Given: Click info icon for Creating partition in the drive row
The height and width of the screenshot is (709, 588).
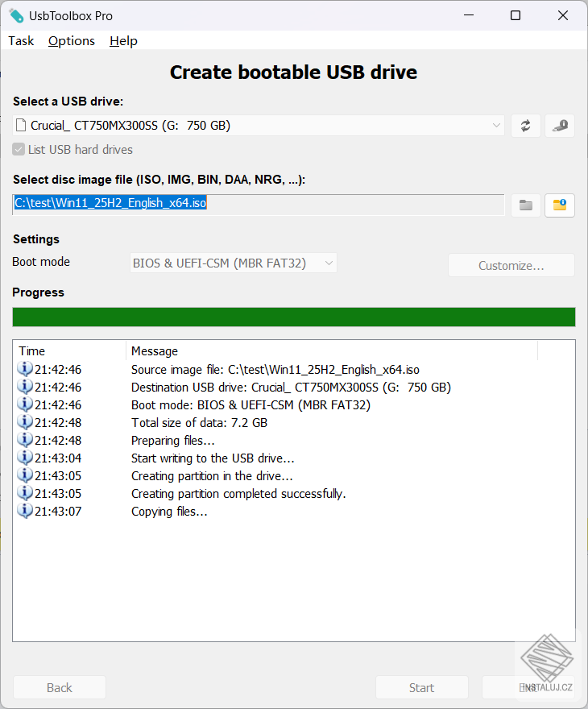Looking at the screenshot, I should (x=25, y=475).
